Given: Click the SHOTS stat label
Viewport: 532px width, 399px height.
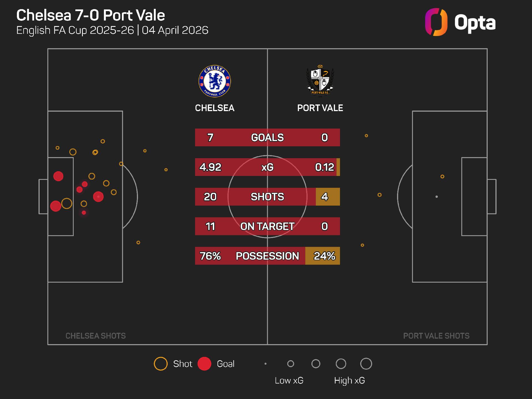Looking at the screenshot, I should point(267,197).
